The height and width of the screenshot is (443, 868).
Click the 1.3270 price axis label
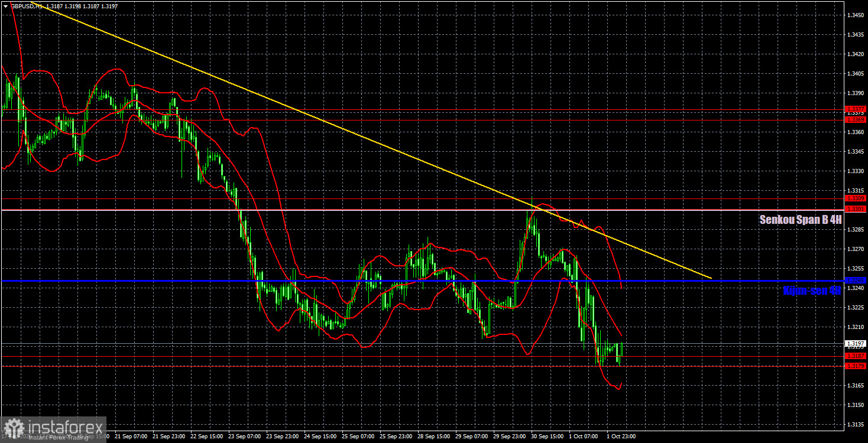point(855,249)
